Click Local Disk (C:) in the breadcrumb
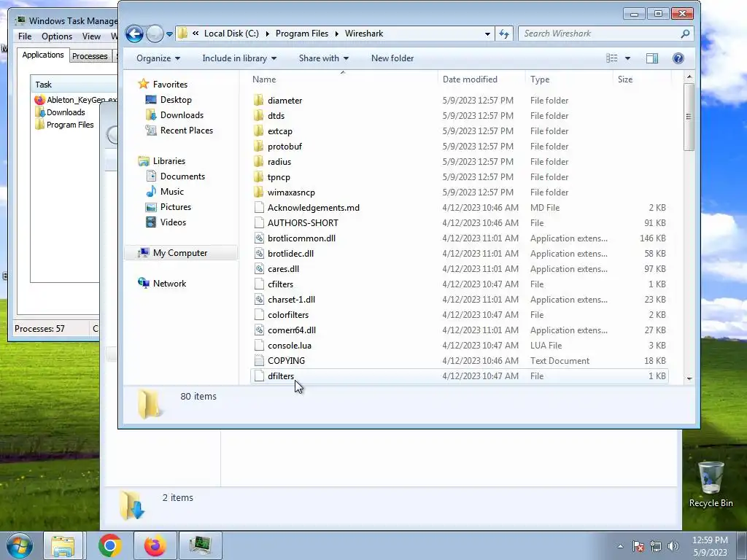The image size is (747, 560). (231, 34)
